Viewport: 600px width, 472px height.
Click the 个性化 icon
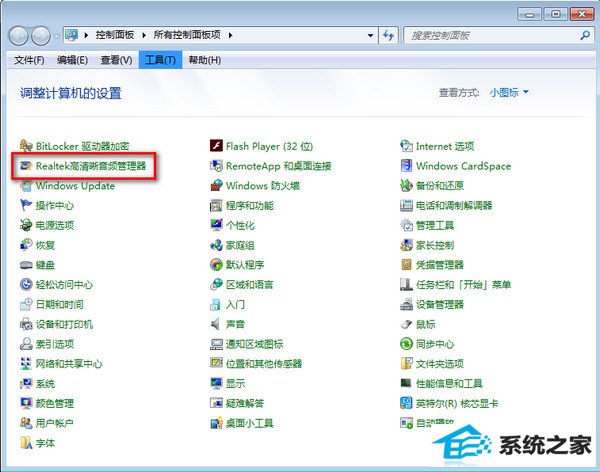pos(216,225)
